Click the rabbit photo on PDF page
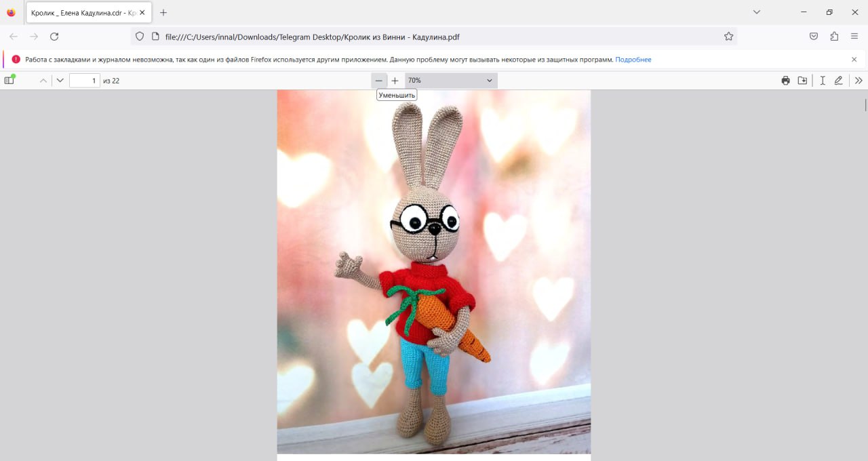The image size is (868, 461). tap(434, 271)
